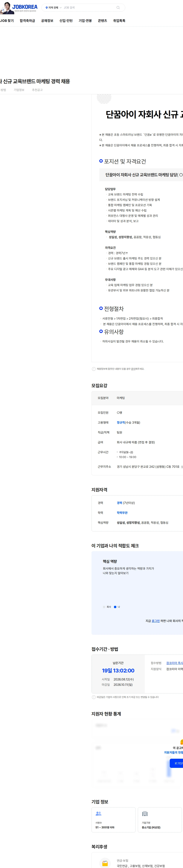Click the 경력 (7년이상) requirement text
Screen dimensions: 183x868
pyautogui.click(x=126, y=503)
